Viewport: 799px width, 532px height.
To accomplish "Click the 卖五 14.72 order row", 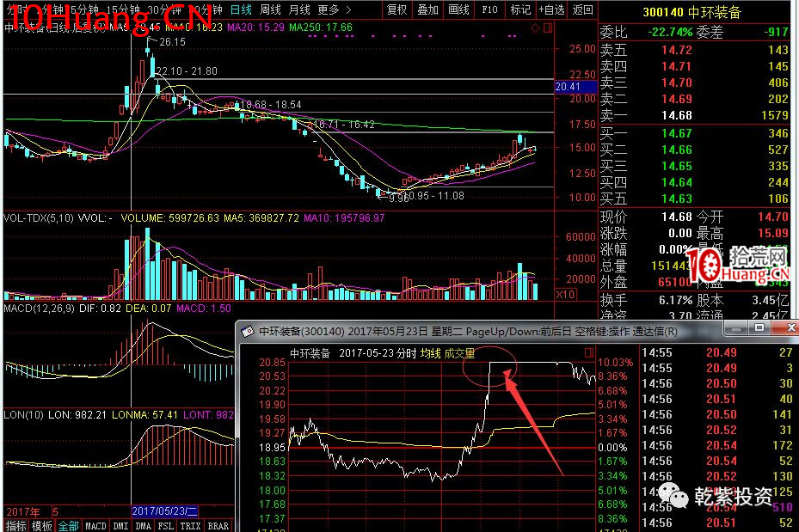I will (x=694, y=50).
